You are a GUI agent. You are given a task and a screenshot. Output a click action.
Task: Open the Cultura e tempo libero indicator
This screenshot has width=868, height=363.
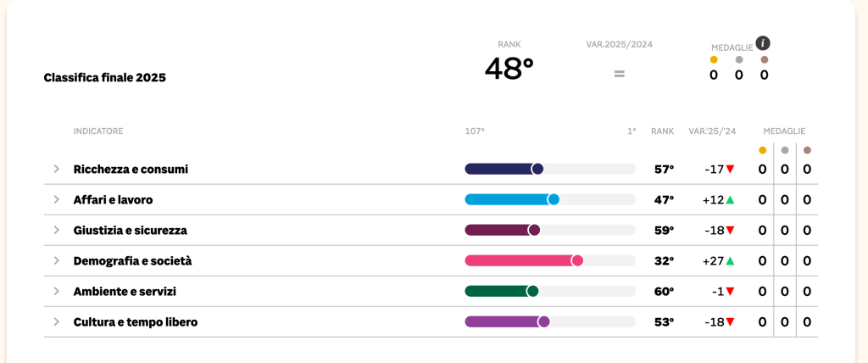(x=136, y=321)
